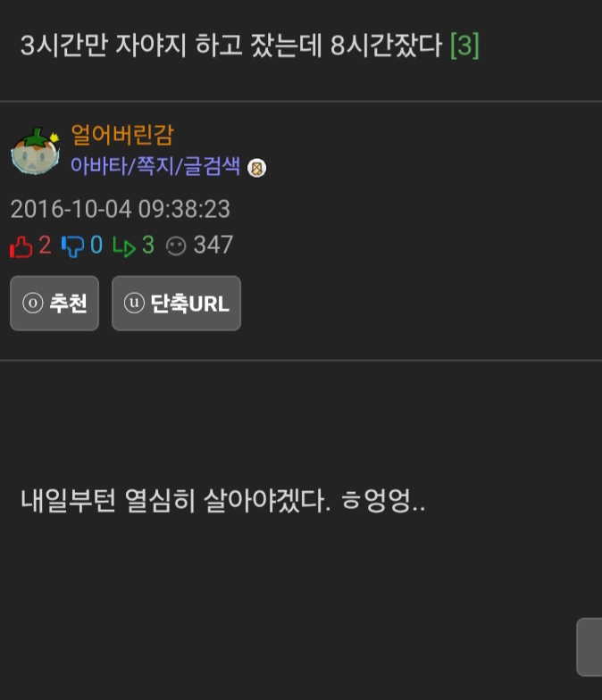Screen dimensions: 602x700
Task: Click the view count number 347
Action: (x=213, y=245)
